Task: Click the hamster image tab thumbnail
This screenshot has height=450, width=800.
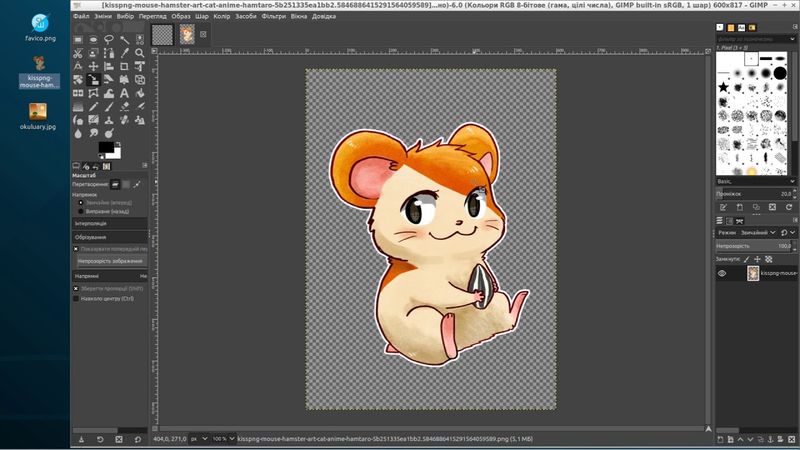Action: tap(186, 34)
